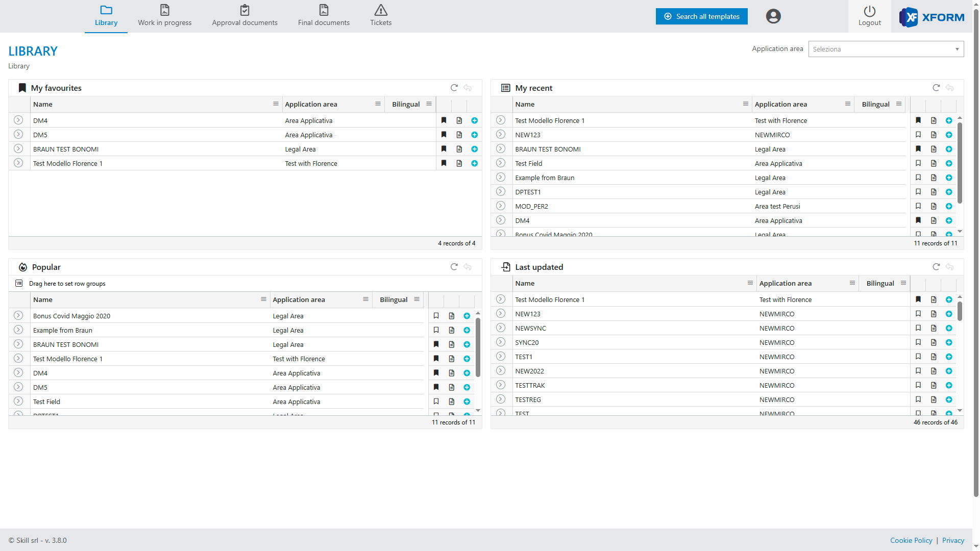The height and width of the screenshot is (551, 980).
Task: Sort Last updated by Name column header
Action: [x=525, y=283]
